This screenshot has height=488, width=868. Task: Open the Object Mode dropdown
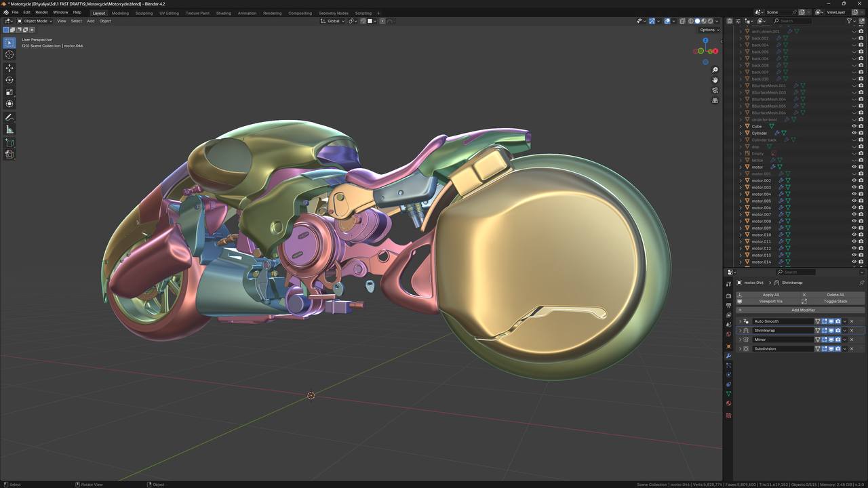coord(35,21)
